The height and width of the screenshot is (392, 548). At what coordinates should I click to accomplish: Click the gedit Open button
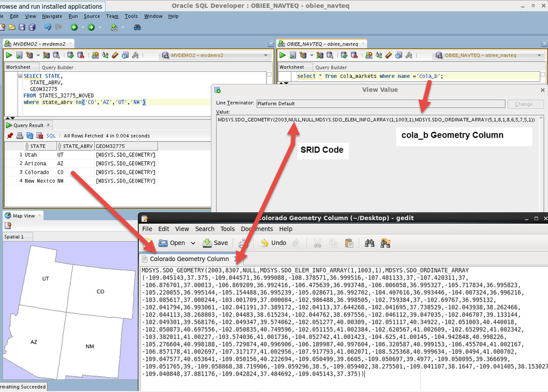click(x=172, y=243)
